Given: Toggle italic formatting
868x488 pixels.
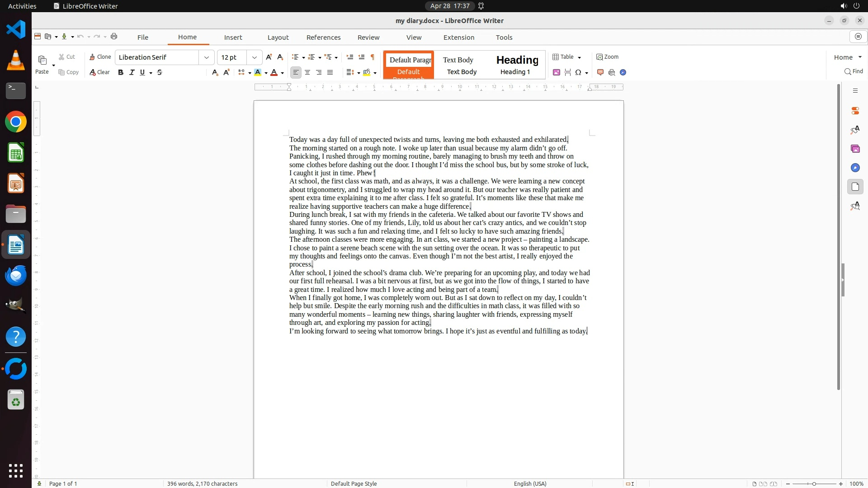Looking at the screenshot, I should 132,72.
